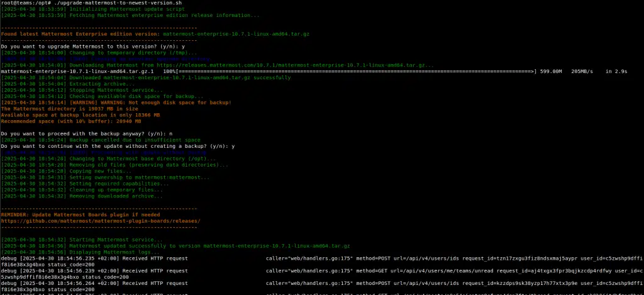Screen dimensions: 644x295
Task: Open the github.com mattermost-plugin-boards releases link
Action: tap(101, 221)
